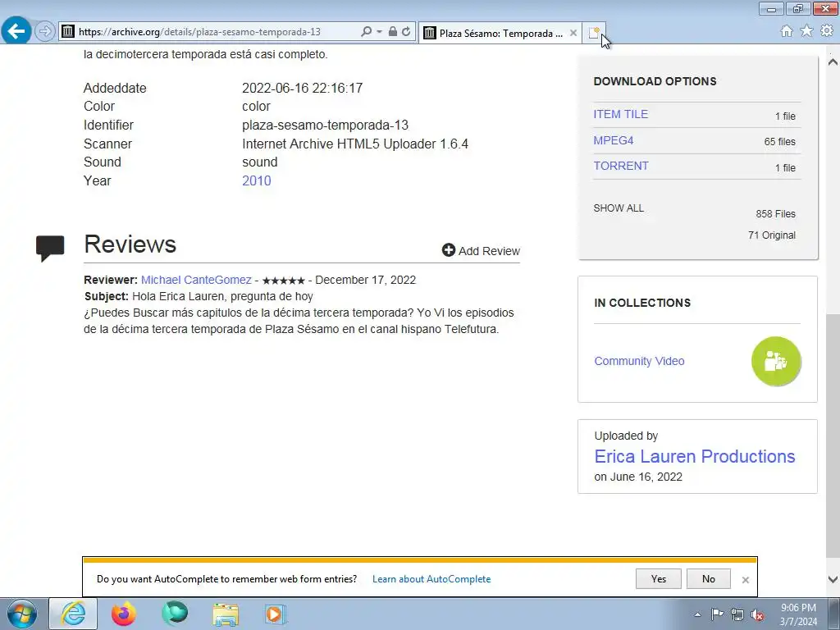Click the '65 files' count text
Screen dimensions: 840x630
779,141
